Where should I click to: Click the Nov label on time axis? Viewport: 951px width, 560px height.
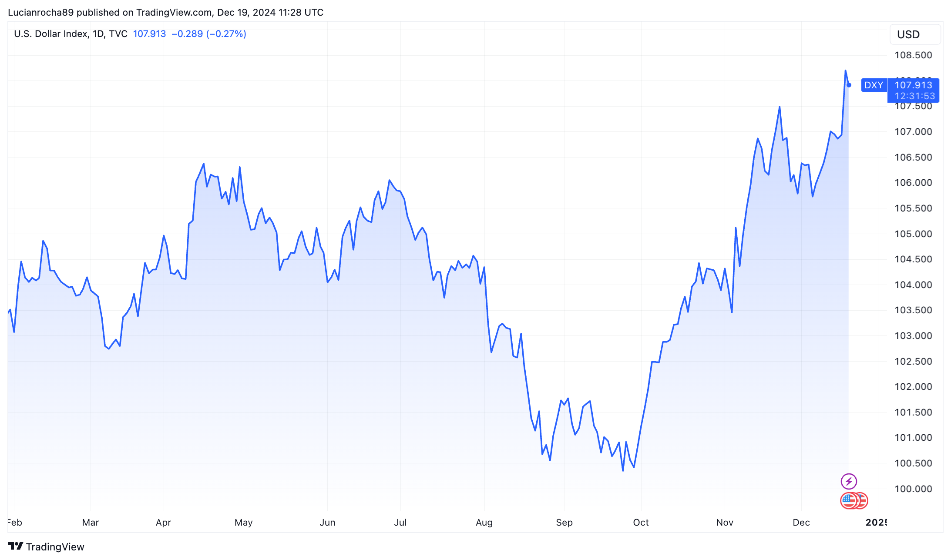point(725,523)
